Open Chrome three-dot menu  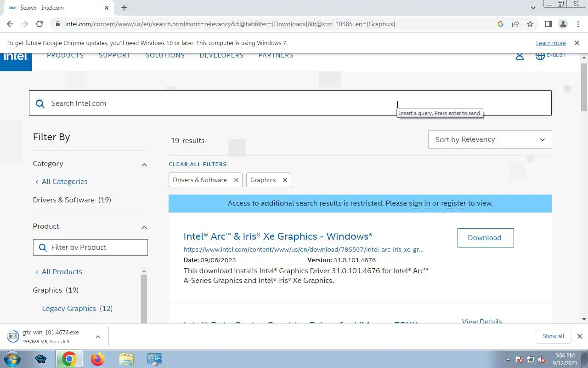coord(577,24)
